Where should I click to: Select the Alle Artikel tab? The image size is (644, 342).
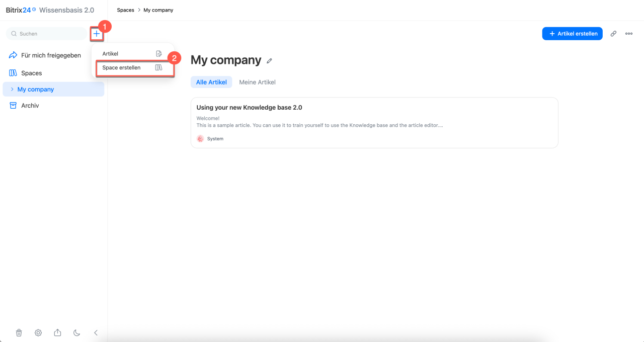click(x=211, y=82)
